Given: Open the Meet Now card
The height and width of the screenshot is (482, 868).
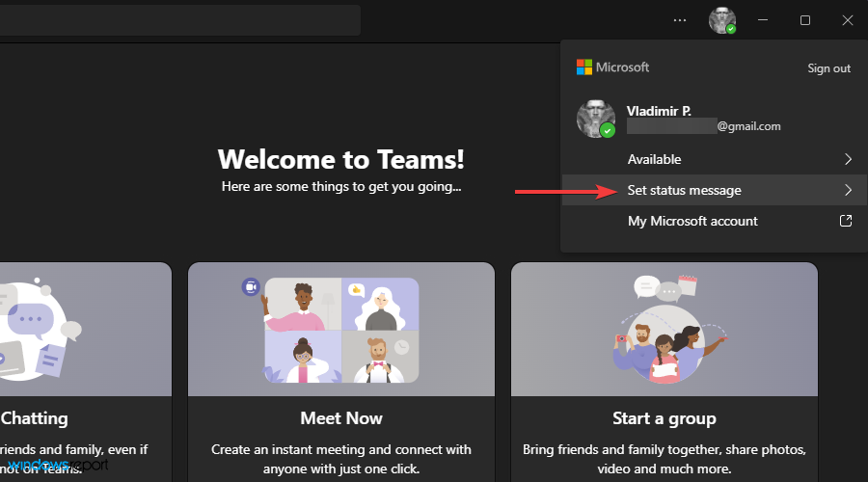Looking at the screenshot, I should 341,372.
